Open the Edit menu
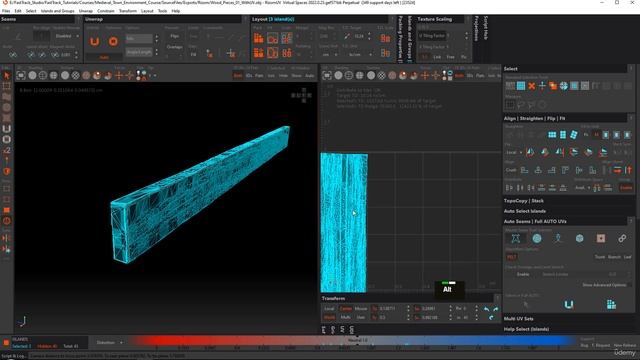 click(18, 11)
